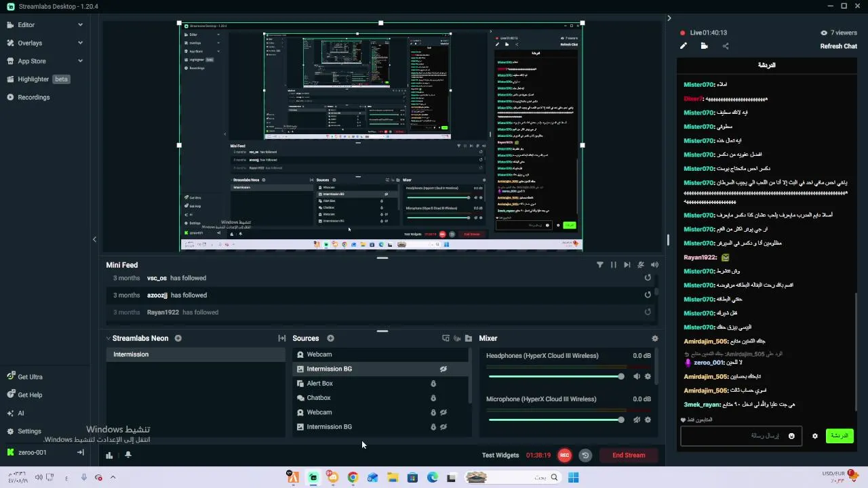Adjust the Microphone volume slider
This screenshot has height=488, width=868.
coord(555,420)
